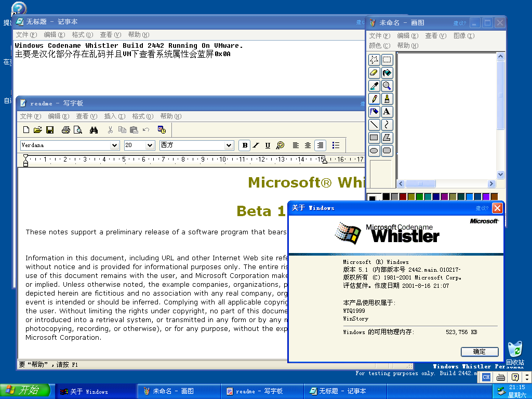The image size is (532, 399).
Task: Click the Open folder icon in WordPad
Action: 37,129
